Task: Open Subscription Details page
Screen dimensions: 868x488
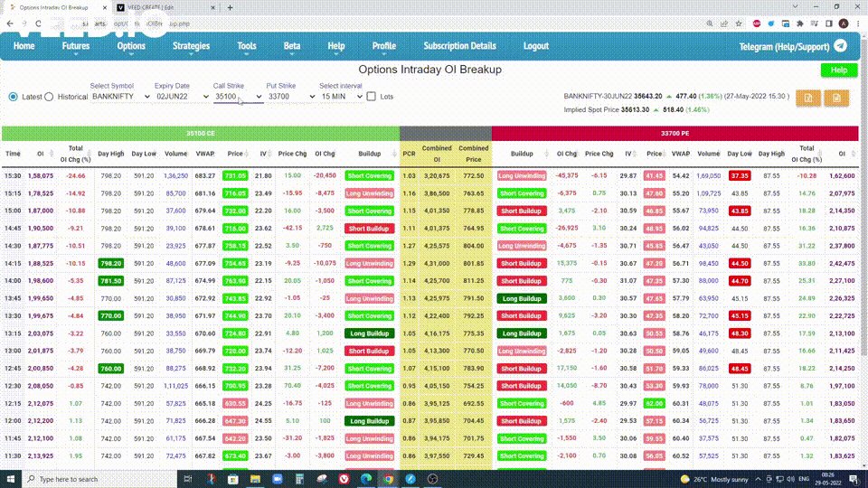Action: [x=459, y=46]
